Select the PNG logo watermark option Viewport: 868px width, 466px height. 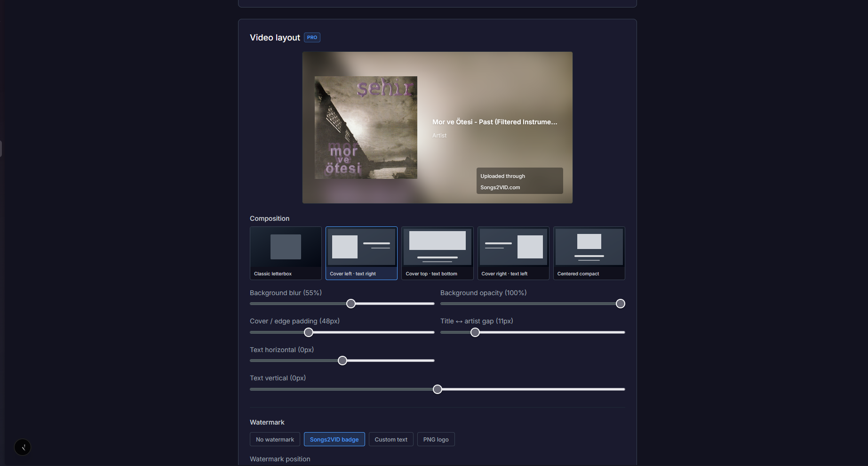tap(436, 440)
